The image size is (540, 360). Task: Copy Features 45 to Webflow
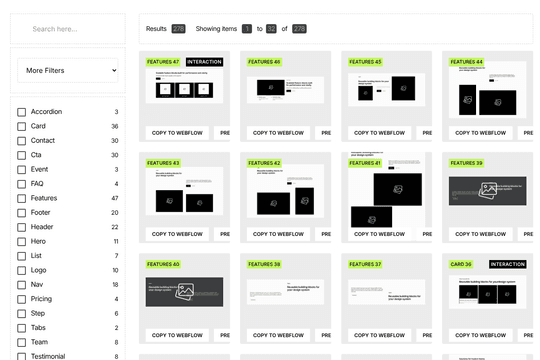(380, 133)
